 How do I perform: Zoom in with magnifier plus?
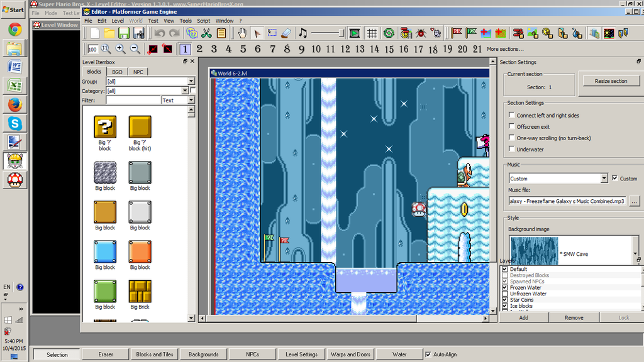pos(120,49)
